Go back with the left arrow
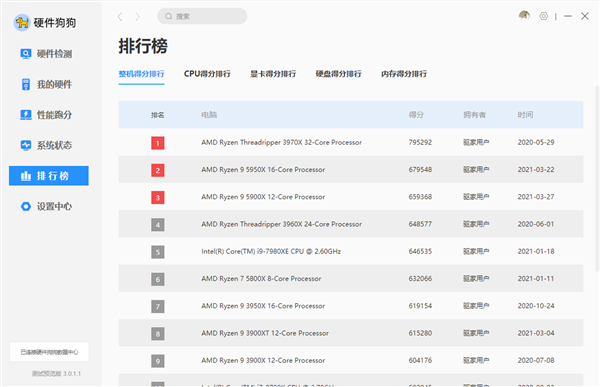This screenshot has height=387, width=600. click(x=120, y=16)
